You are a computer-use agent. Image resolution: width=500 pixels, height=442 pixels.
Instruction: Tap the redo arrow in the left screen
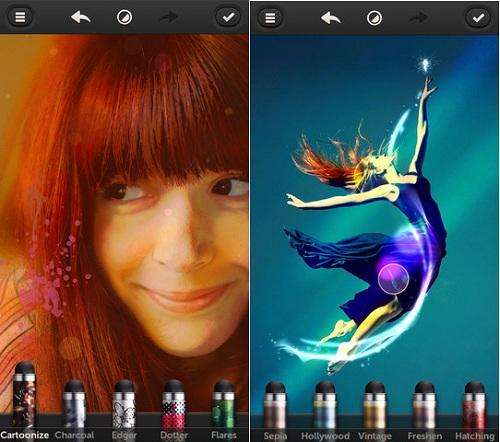point(169,17)
